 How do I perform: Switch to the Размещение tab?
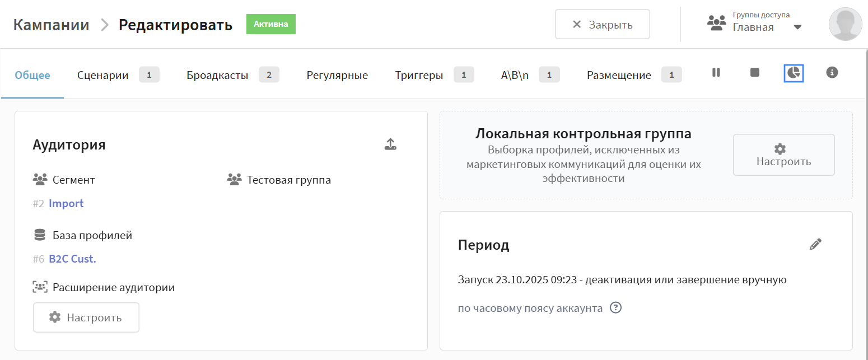[x=619, y=75]
